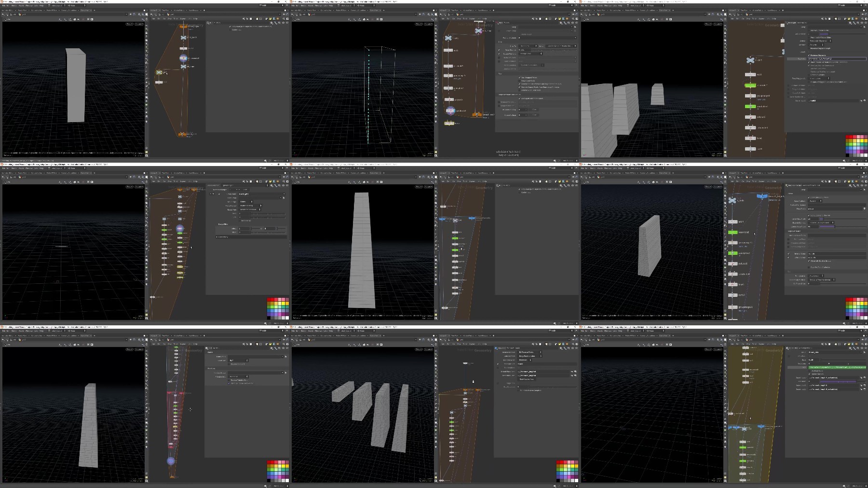Click the round purple node in the wireframe box frame

click(450, 111)
